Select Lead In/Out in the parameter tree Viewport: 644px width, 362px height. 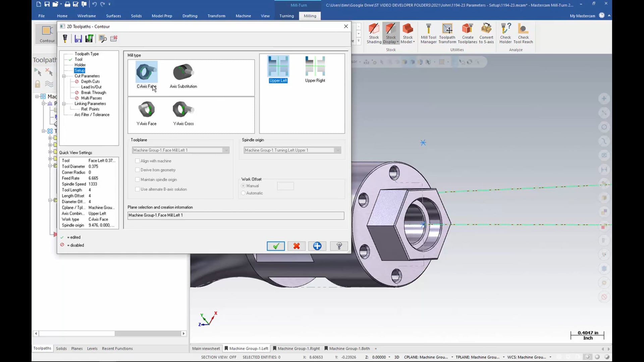(91, 87)
